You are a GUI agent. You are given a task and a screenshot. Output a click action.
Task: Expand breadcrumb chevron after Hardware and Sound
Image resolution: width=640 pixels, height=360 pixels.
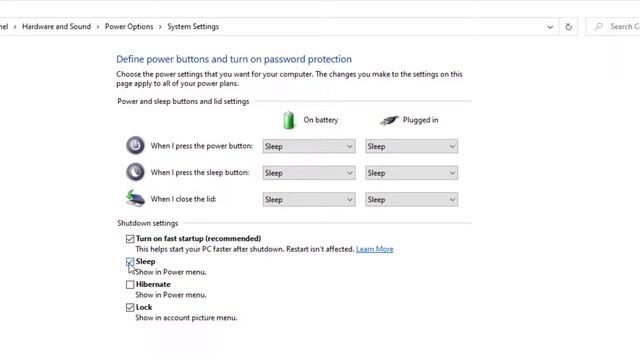click(x=98, y=27)
